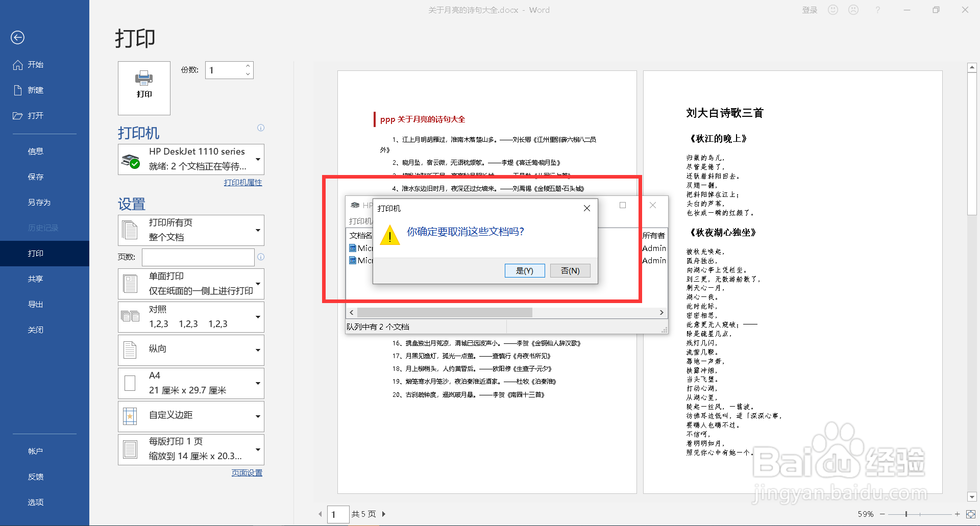Open 帐户 in the sidebar

36,452
